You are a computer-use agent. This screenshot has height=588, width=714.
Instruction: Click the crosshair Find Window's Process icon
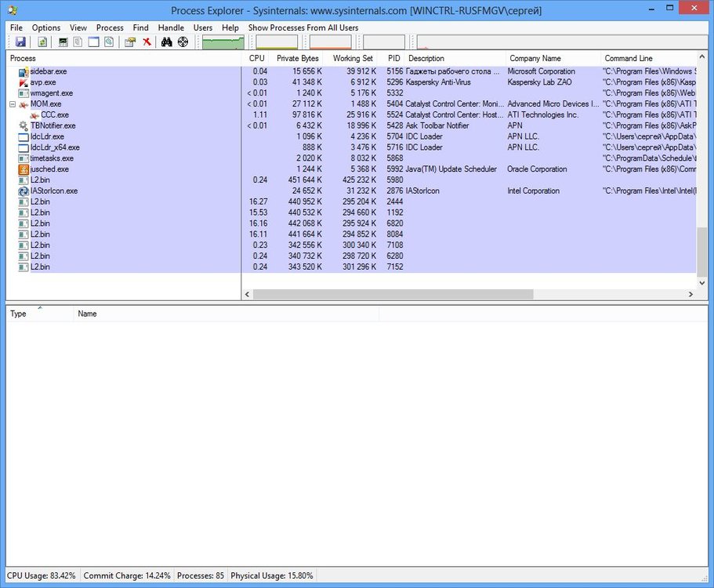[x=183, y=42]
